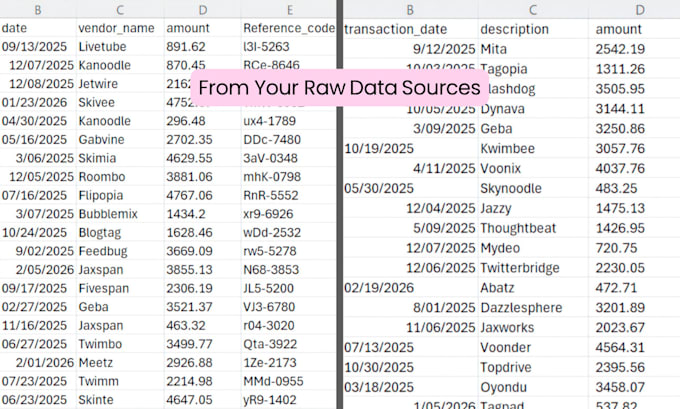
Task: Select amount cell 1311.26
Action: [x=634, y=69]
